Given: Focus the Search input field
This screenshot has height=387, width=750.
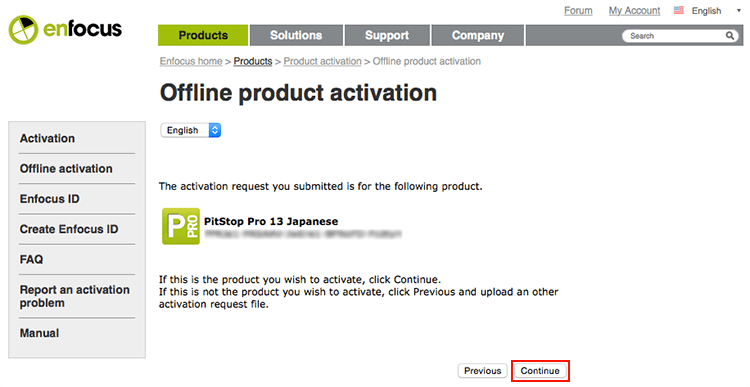Looking at the screenshot, I should click(x=673, y=36).
